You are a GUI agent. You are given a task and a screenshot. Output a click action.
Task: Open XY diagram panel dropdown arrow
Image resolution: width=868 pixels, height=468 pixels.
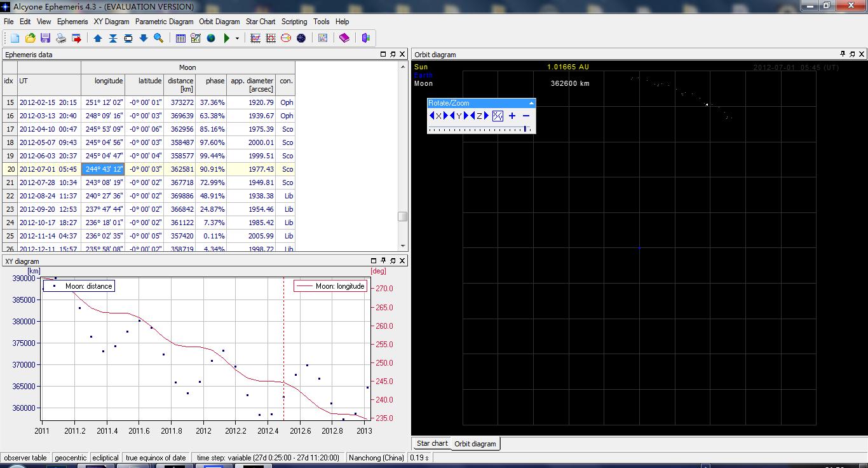(373, 261)
